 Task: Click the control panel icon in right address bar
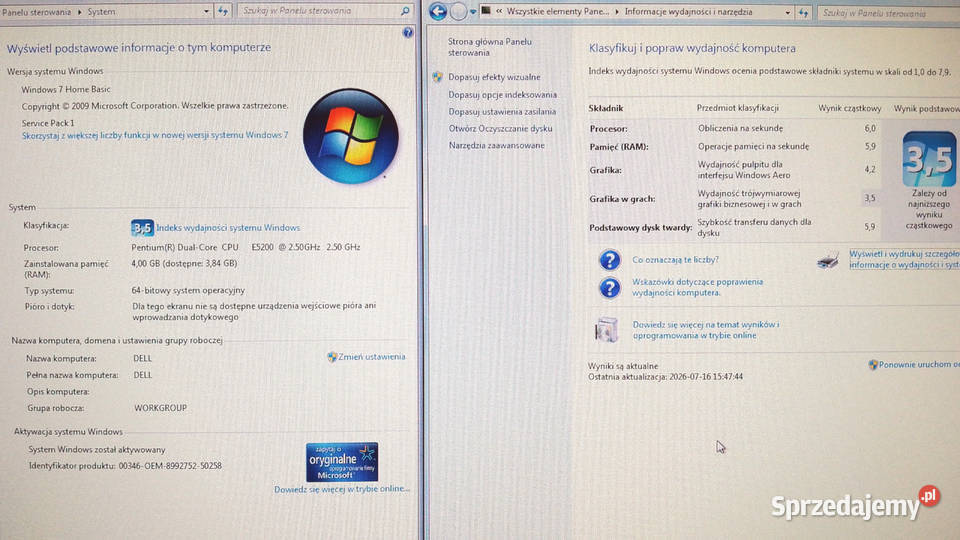[486, 11]
